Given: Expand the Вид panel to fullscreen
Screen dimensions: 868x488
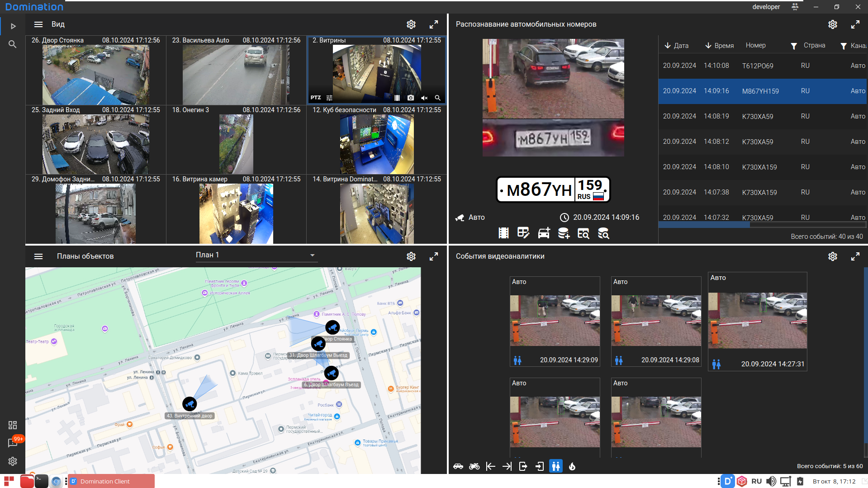Looking at the screenshot, I should (x=434, y=24).
